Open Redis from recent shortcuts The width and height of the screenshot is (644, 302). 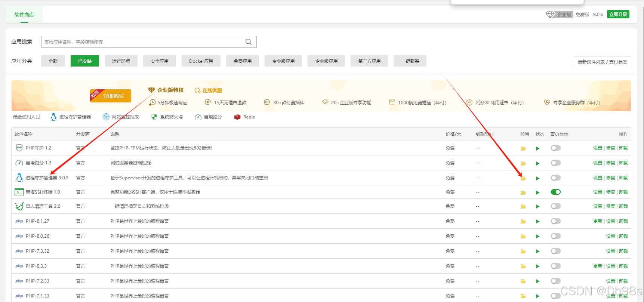[244, 117]
